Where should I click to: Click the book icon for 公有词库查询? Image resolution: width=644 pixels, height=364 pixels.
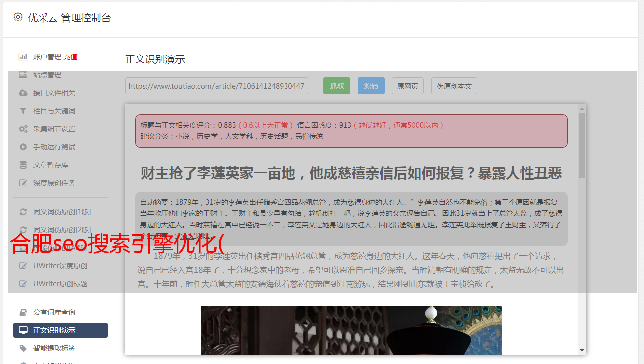[x=23, y=312]
